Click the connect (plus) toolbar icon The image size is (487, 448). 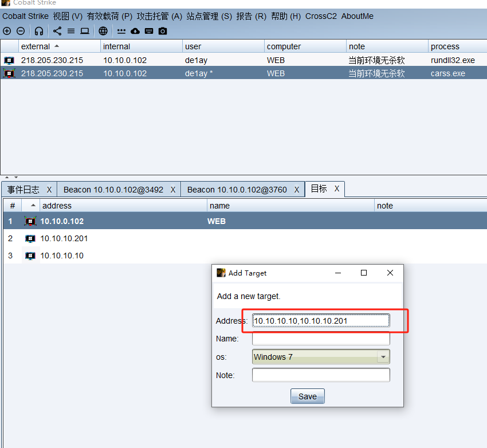click(7, 31)
